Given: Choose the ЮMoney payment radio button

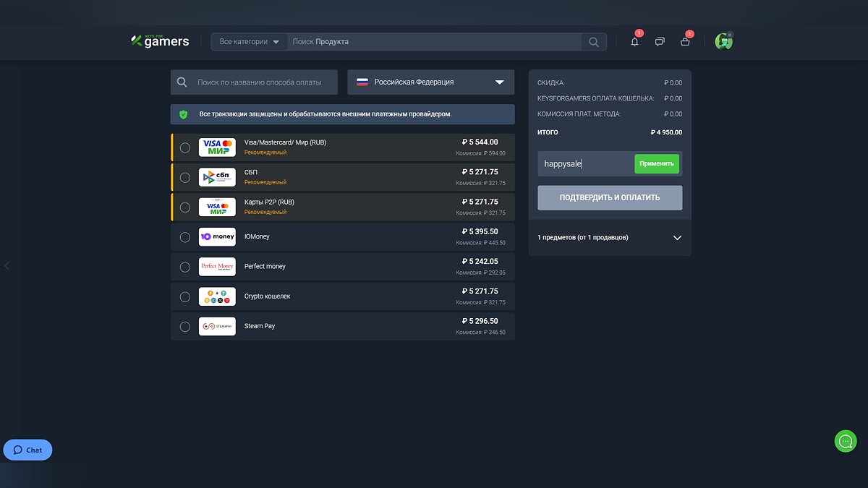Looking at the screenshot, I should [x=185, y=237].
